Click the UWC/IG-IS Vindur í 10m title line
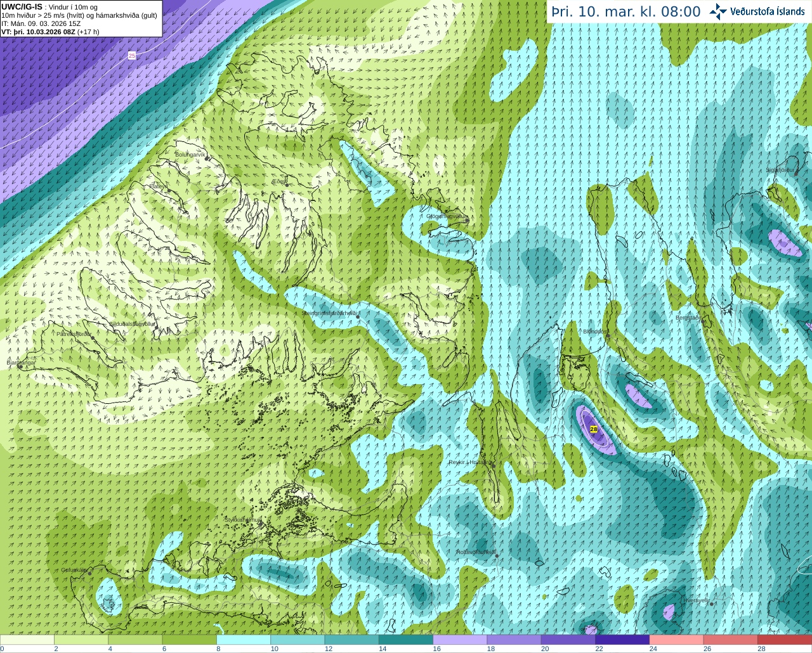Viewport: 812px width, 653px height. tap(49, 6)
